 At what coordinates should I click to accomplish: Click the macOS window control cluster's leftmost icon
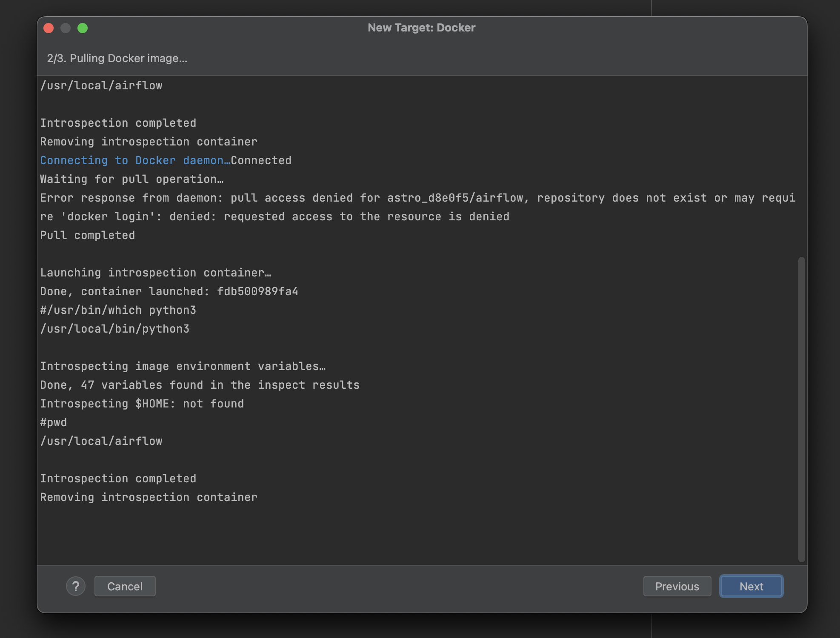click(49, 28)
